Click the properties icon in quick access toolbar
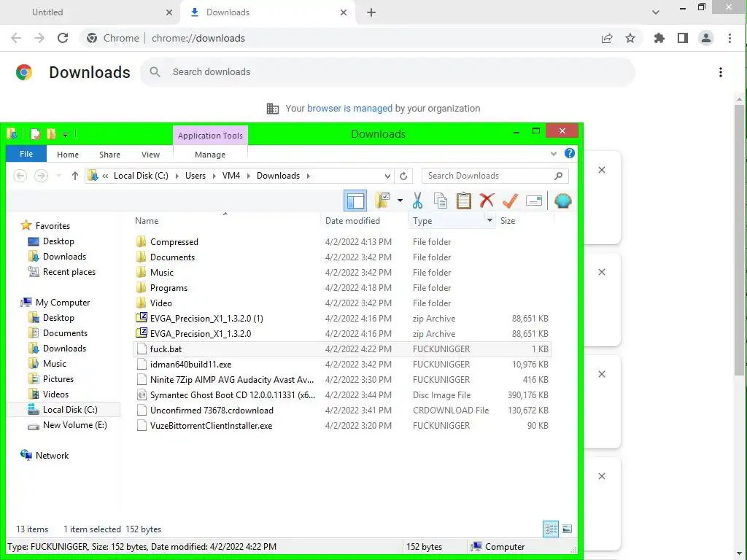 tap(35, 134)
